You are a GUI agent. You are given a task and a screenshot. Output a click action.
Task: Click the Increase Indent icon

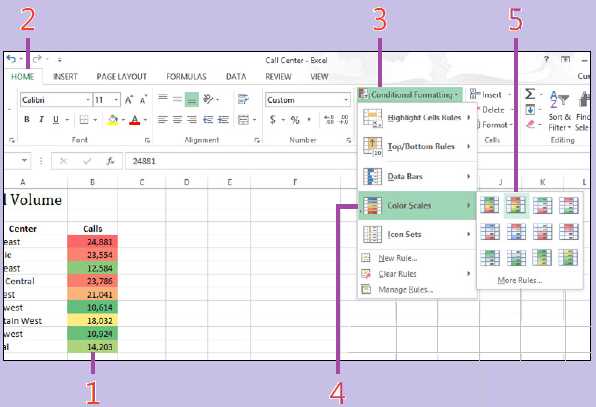[223, 120]
